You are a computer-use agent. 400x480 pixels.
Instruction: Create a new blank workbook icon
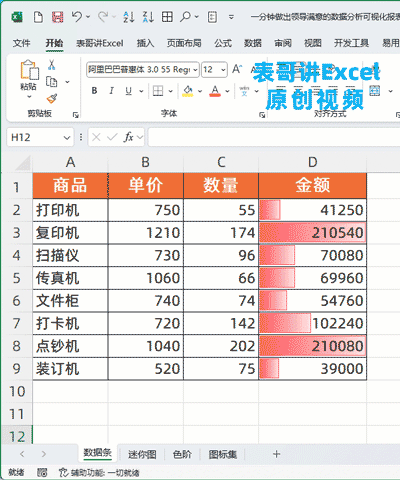click(x=38, y=17)
